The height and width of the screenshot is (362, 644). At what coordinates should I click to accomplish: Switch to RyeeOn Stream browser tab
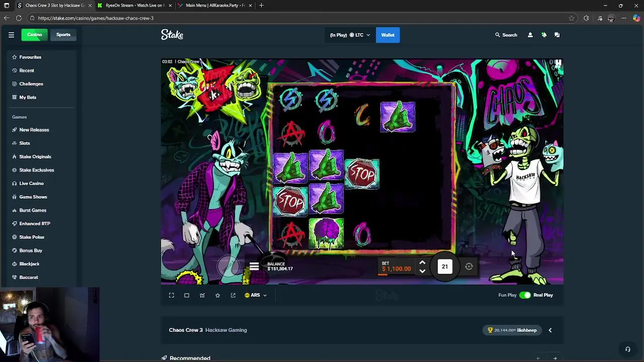point(134,6)
